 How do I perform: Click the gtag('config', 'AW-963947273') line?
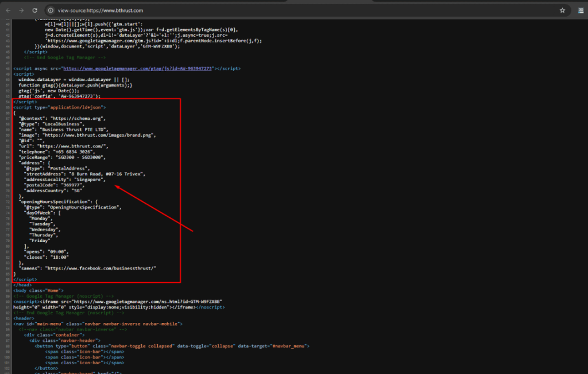pyautogui.click(x=60, y=96)
